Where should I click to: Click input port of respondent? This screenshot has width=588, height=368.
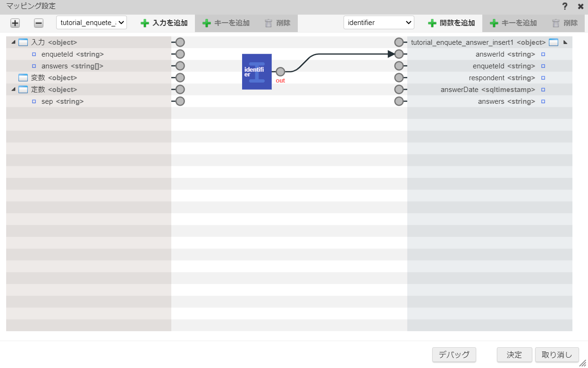399,78
